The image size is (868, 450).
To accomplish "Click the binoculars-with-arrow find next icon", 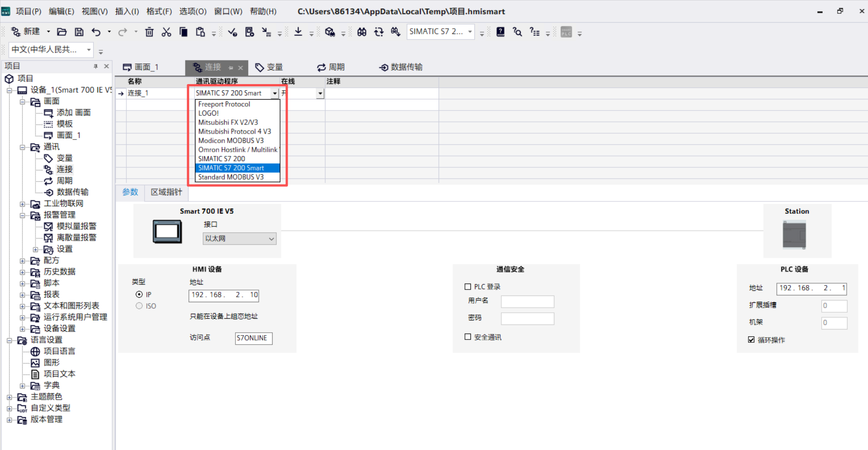I will [x=396, y=32].
